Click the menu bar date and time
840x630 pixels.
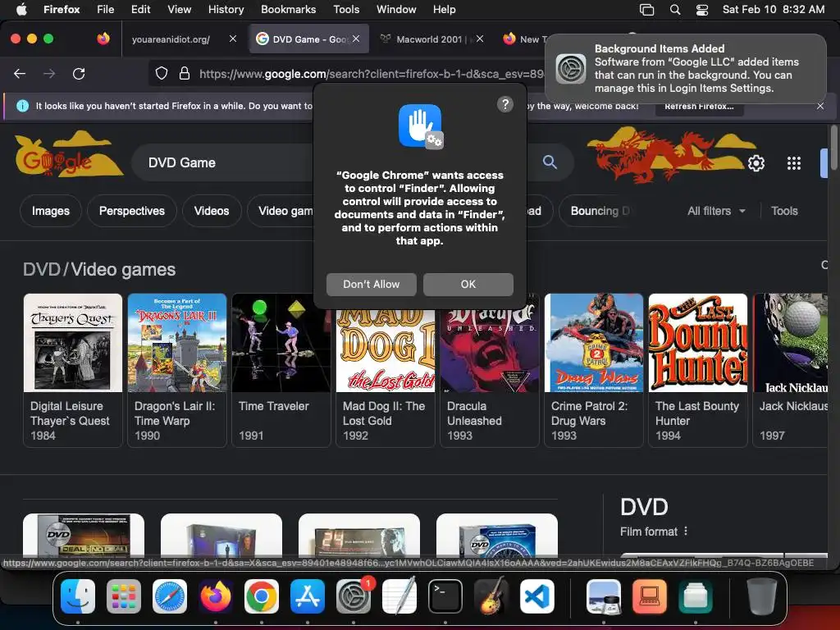[x=773, y=9]
